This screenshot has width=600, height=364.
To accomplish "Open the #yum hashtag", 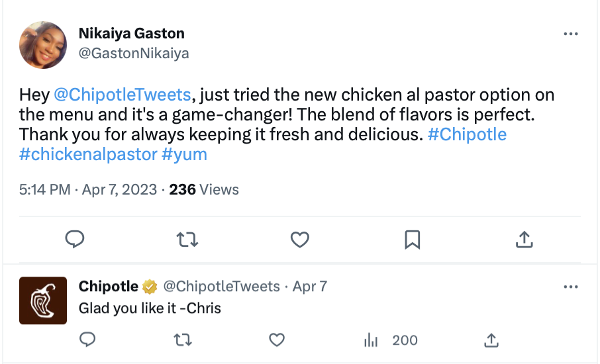I will coord(184,155).
